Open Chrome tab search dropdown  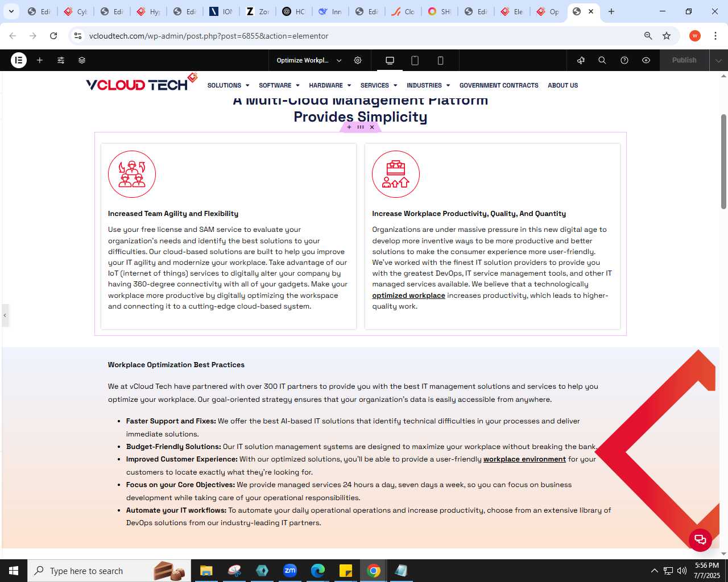click(11, 11)
